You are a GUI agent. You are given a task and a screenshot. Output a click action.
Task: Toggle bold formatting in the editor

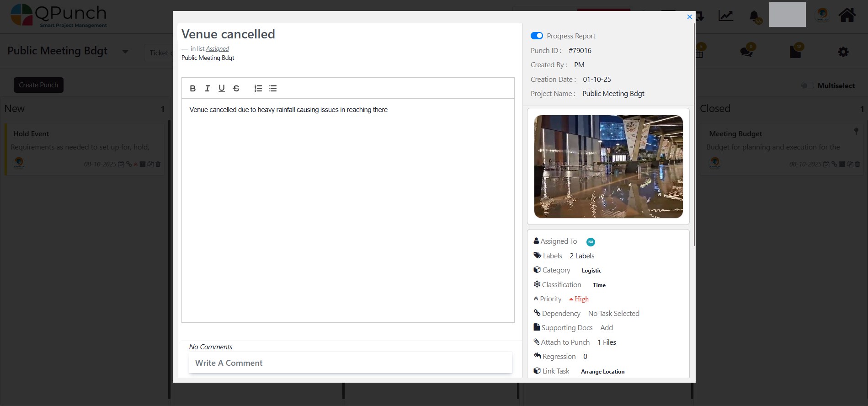[x=193, y=88]
